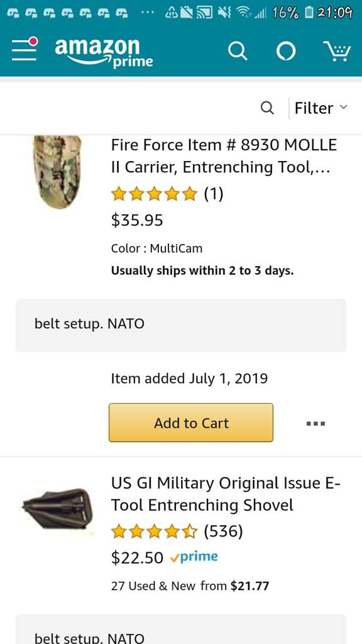
Task: Tap the Amazon Prime logo
Action: point(104,52)
